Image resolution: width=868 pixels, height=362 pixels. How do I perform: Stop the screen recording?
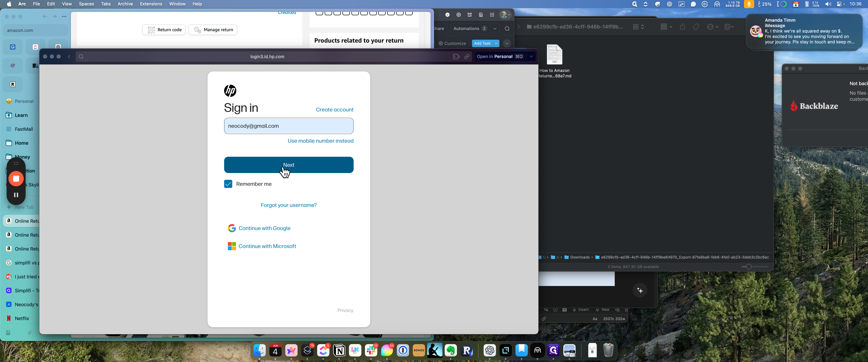[x=16, y=179]
